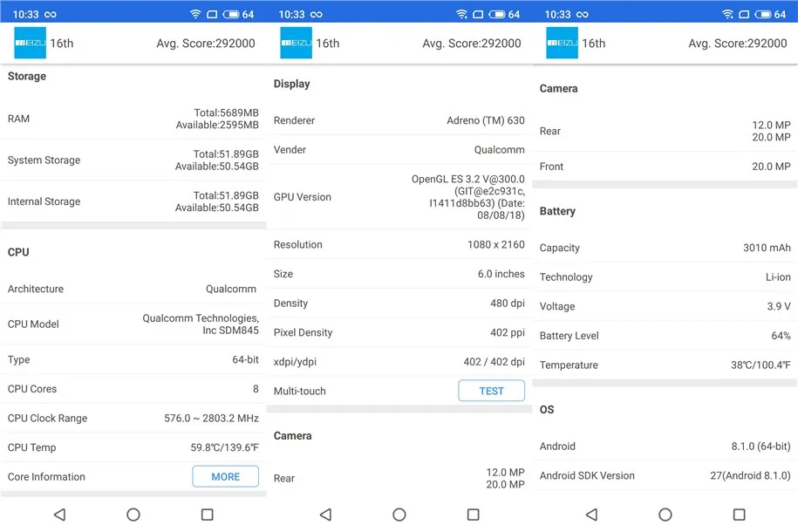Open recent apps square on the Storage screen
Screen dimensions: 798x532
[x=208, y=515]
